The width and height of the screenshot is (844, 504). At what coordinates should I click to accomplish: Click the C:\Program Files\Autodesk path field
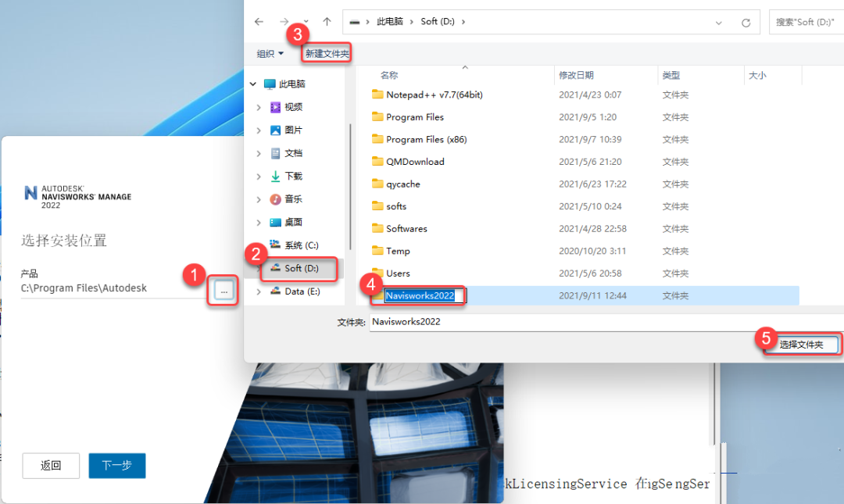coord(113,288)
